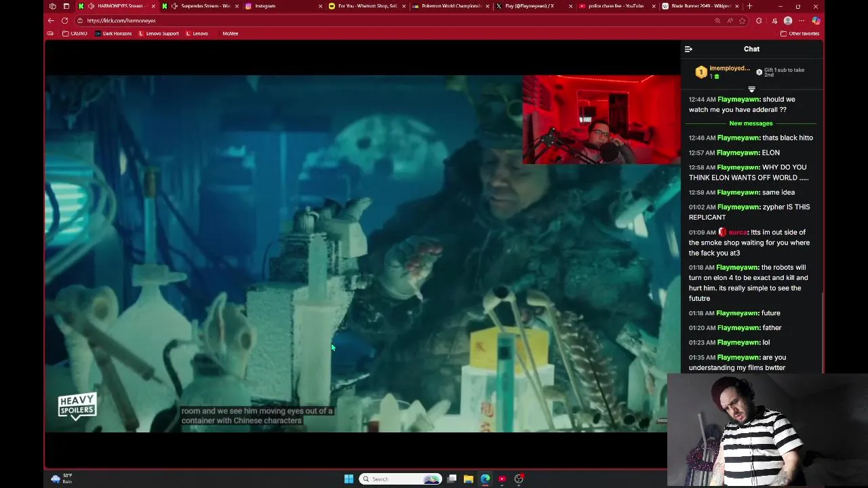Screen dimensions: 868x488
Task: Open the YouTube app on taskbar
Action: (x=502, y=479)
